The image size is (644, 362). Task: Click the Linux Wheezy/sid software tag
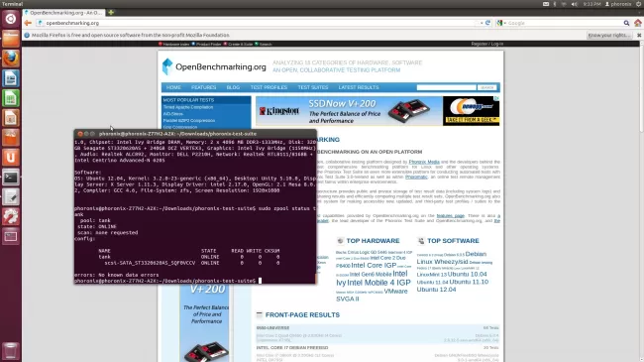[442, 262]
